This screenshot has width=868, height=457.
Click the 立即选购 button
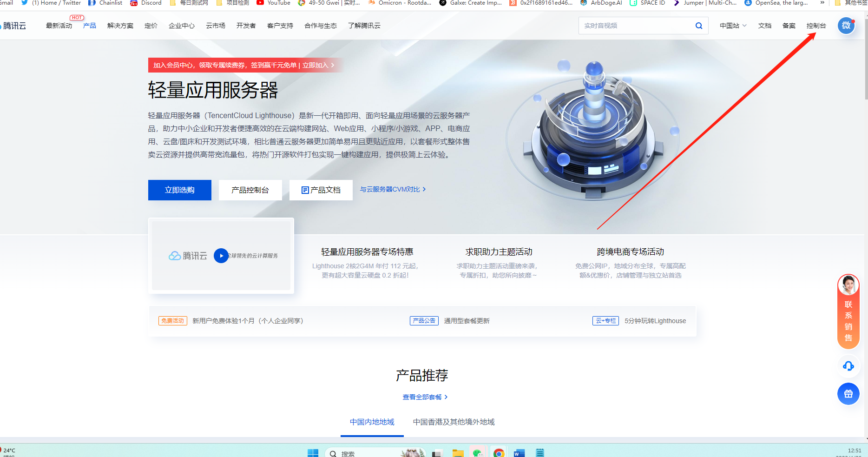click(x=180, y=190)
